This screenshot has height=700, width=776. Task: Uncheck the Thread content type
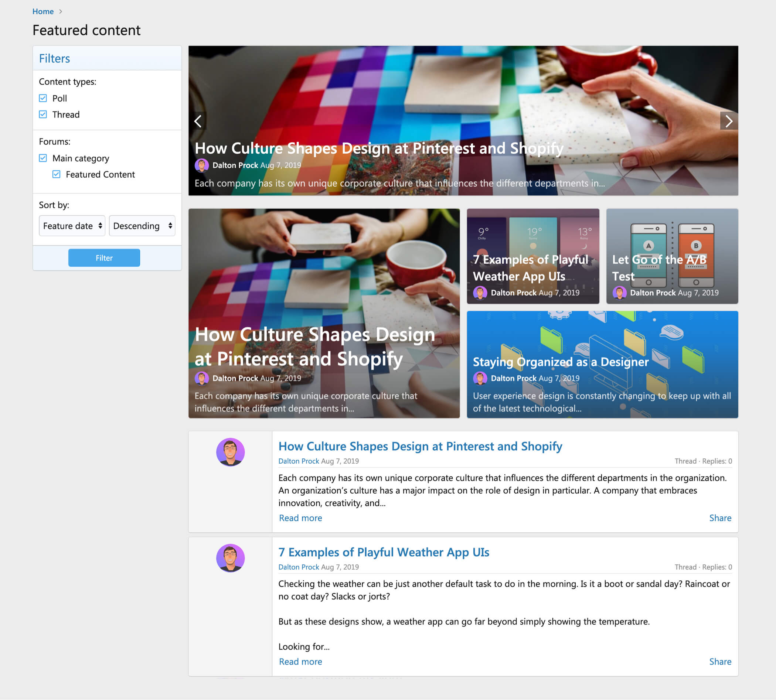click(43, 115)
